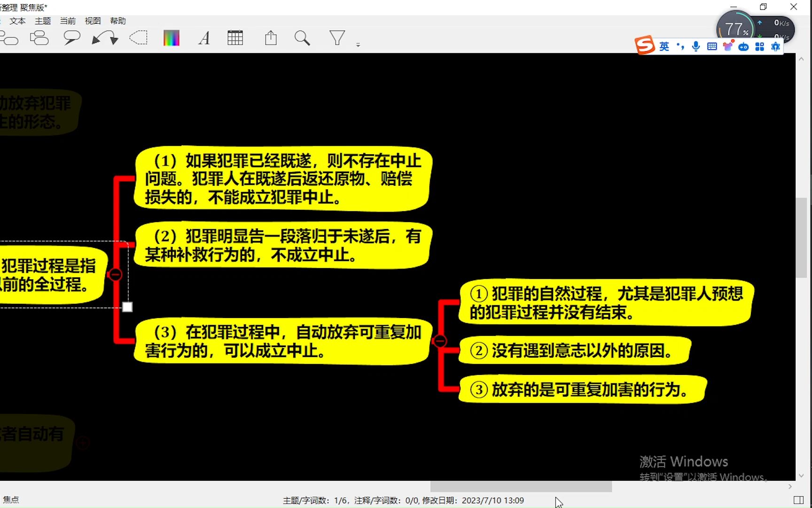Collapse subtopics of topic (3)
Image resolution: width=812 pixels, height=508 pixels.
[440, 341]
